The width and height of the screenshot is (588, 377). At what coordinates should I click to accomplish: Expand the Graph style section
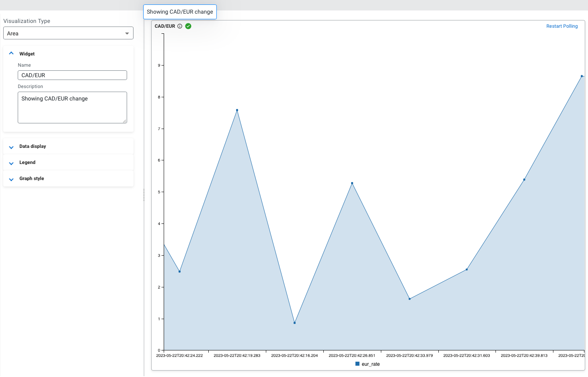11,179
